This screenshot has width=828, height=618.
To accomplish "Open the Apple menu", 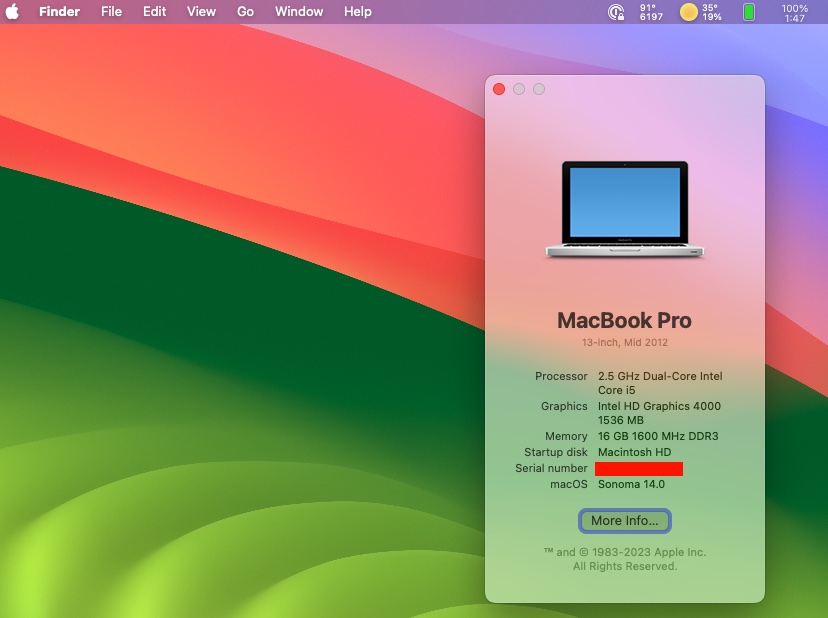I will pyautogui.click(x=12, y=11).
